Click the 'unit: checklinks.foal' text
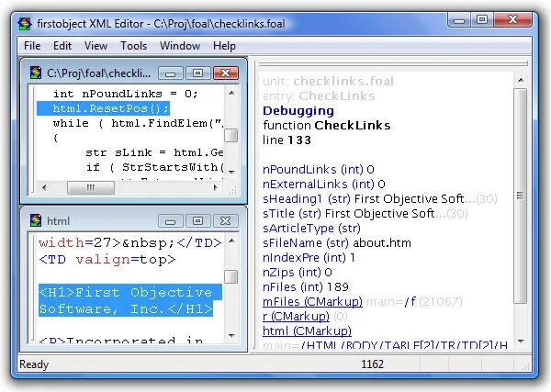Viewport: 551px width, 392px height. [x=328, y=82]
